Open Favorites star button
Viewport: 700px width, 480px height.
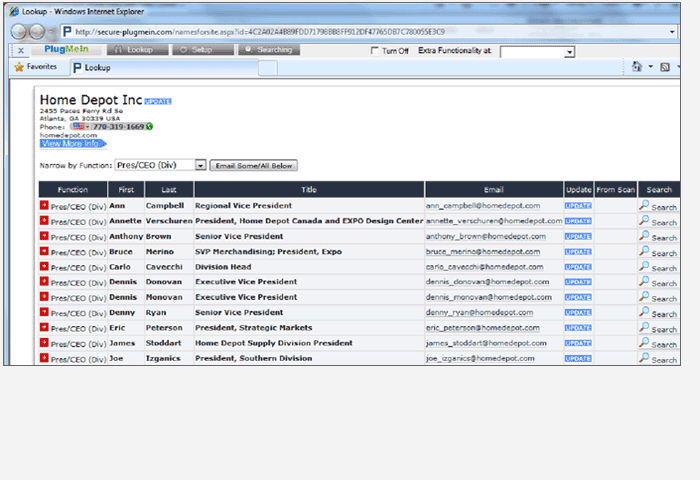click(36, 67)
